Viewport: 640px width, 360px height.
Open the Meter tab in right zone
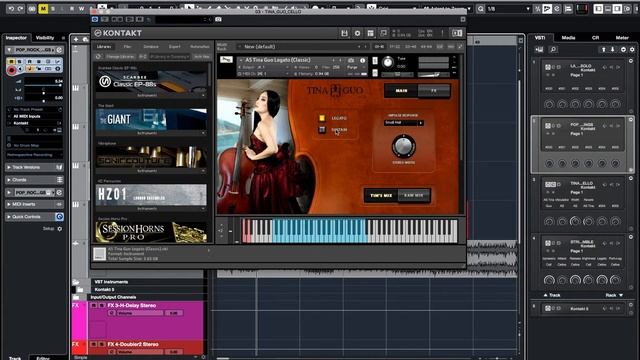pos(622,38)
